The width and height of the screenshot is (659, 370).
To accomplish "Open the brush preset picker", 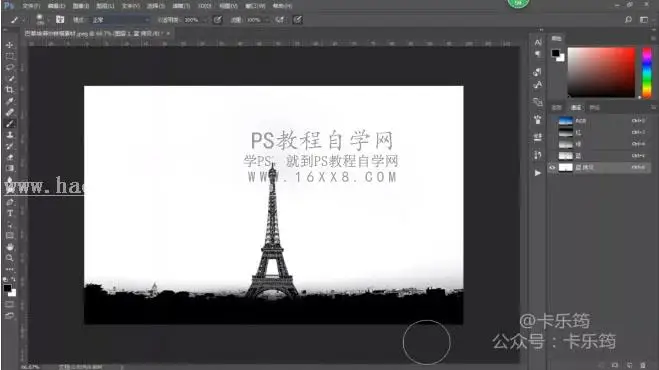I will (41, 19).
